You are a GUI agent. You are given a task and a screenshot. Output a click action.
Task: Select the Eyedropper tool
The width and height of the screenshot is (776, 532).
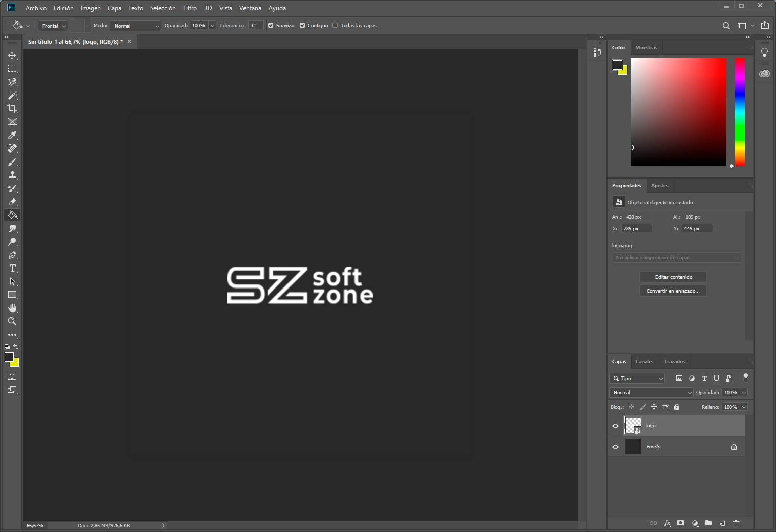(12, 135)
